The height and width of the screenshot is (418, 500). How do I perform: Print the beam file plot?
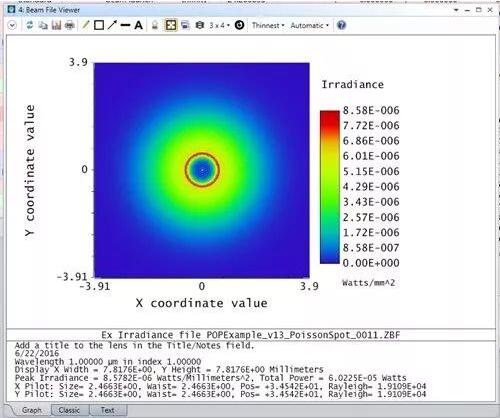[70, 25]
